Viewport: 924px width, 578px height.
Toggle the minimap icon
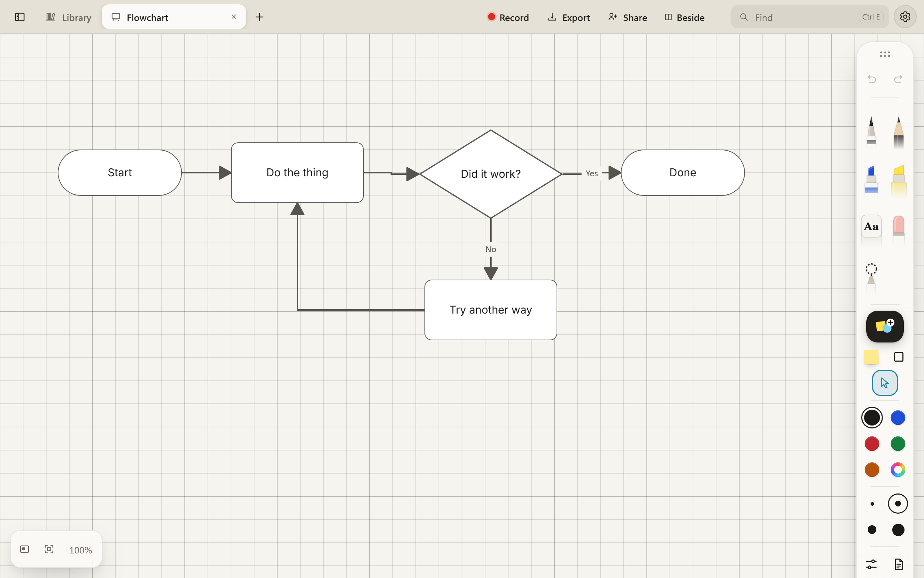25,549
